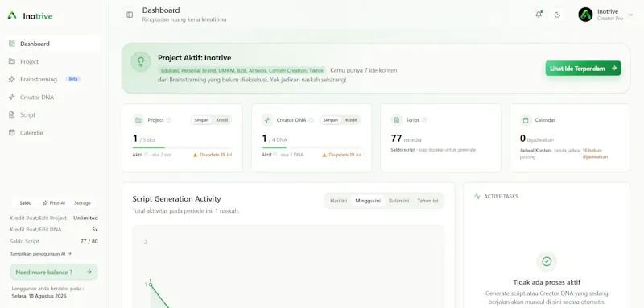Switch activity chart to Minggu ini

point(368,201)
